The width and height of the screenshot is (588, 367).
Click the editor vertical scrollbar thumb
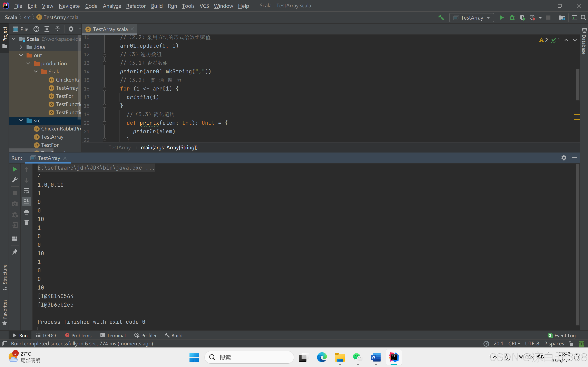pyautogui.click(x=578, y=85)
